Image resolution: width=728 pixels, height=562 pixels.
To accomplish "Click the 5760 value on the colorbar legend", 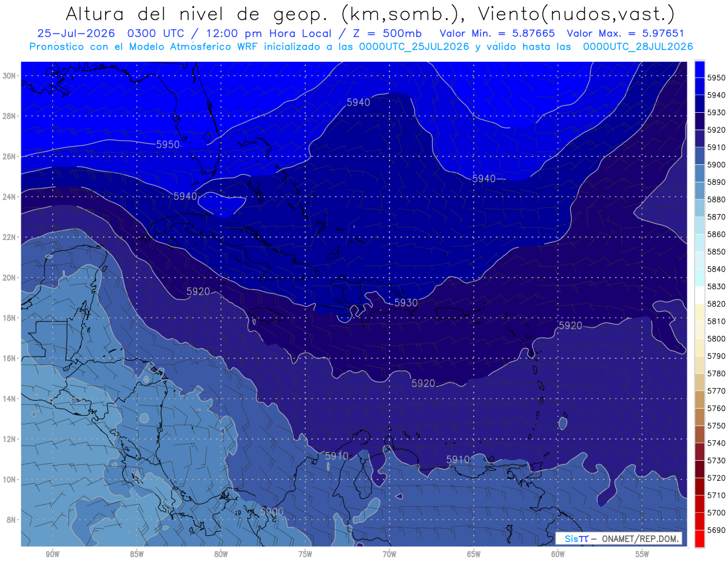I will click(x=716, y=408).
